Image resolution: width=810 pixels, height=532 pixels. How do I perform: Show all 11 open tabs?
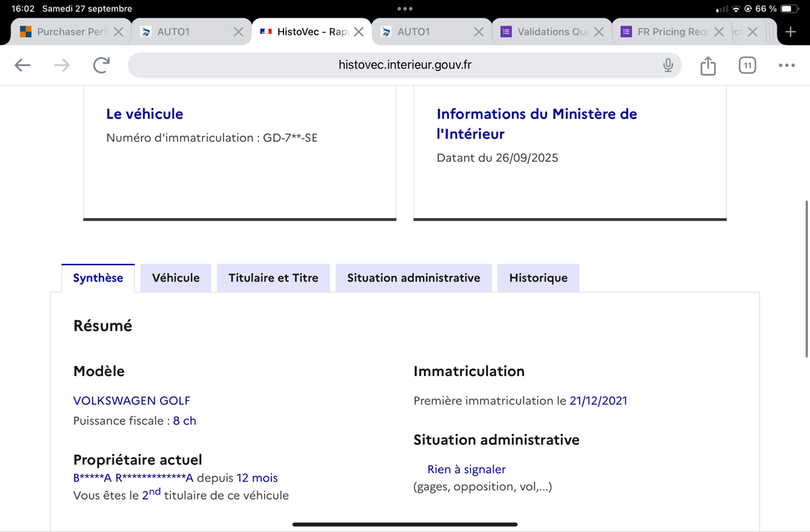[747, 65]
